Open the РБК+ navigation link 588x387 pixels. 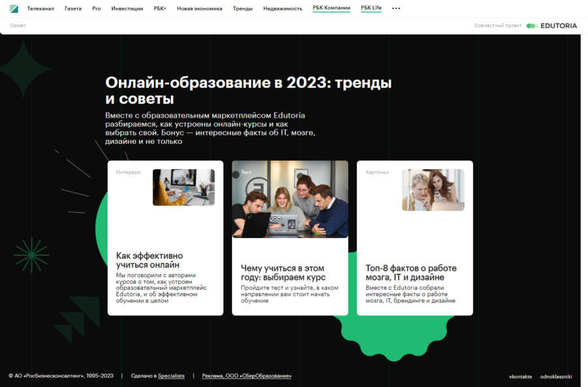click(160, 8)
